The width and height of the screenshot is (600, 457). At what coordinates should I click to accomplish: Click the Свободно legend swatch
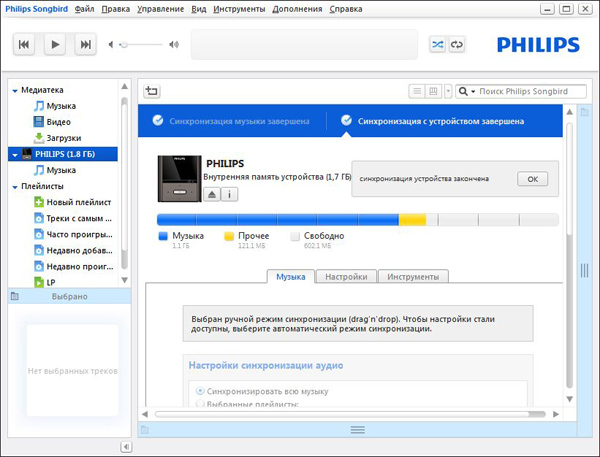pos(295,236)
